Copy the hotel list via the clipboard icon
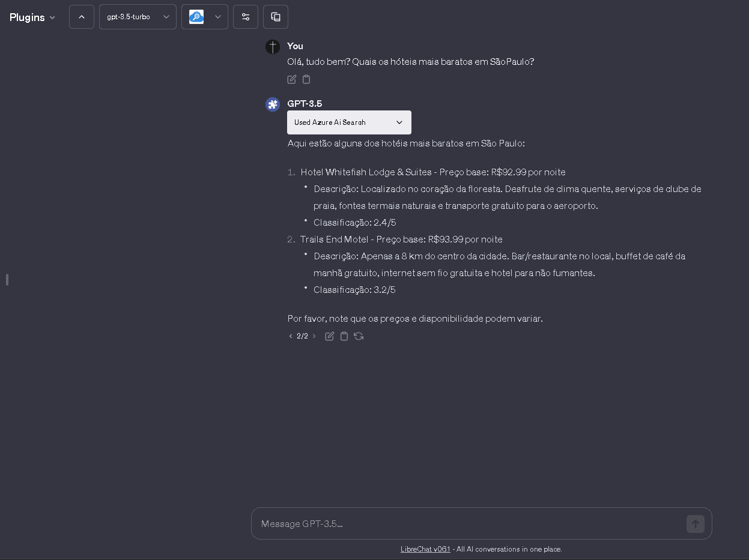Viewport: 749px width, 560px height. (344, 336)
